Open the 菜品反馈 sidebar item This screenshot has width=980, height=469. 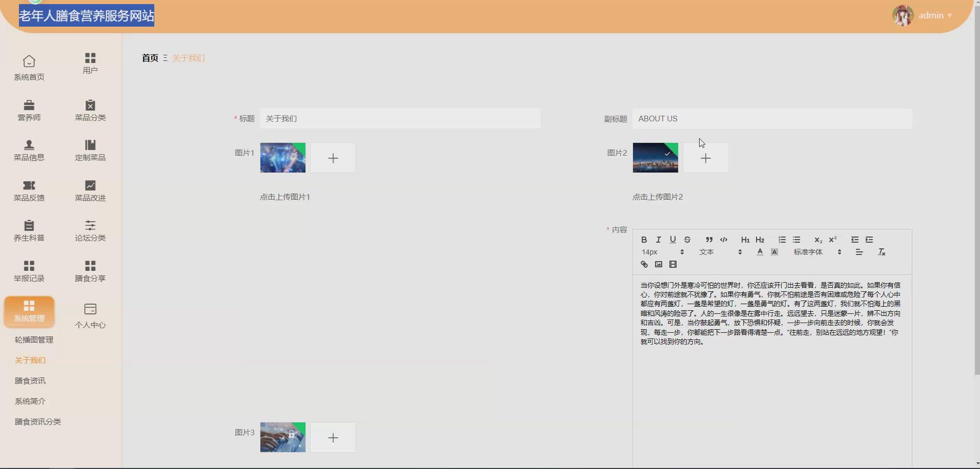(29, 191)
